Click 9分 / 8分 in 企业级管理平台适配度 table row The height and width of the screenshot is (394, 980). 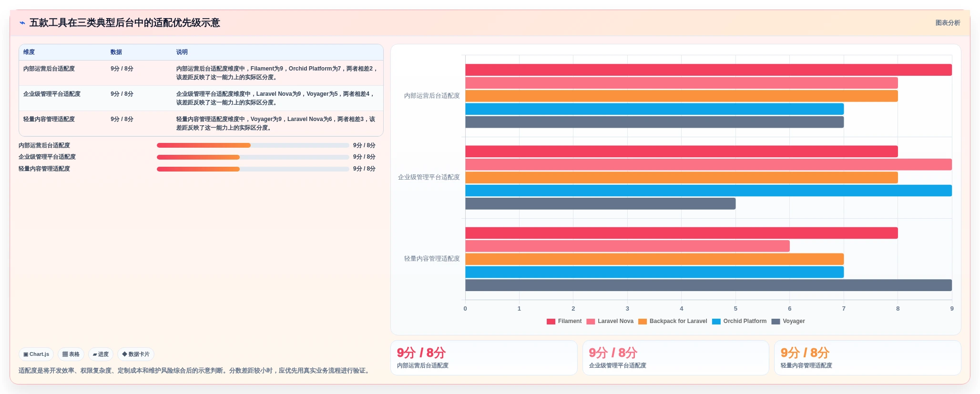pyautogui.click(x=122, y=94)
